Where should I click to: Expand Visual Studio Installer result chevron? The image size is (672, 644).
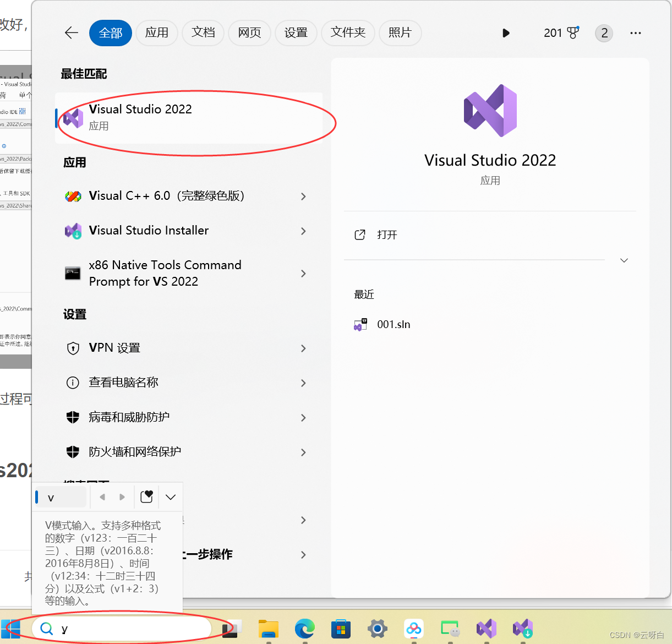pos(303,231)
